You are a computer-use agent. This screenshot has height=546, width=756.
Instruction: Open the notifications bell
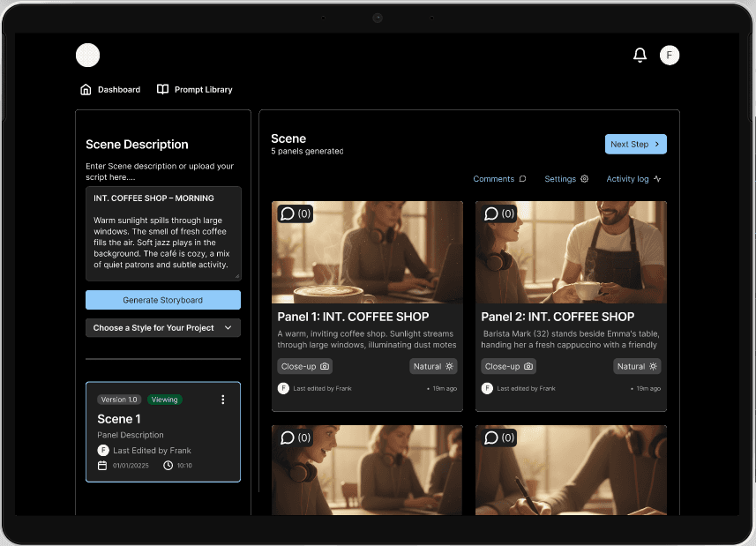click(640, 55)
